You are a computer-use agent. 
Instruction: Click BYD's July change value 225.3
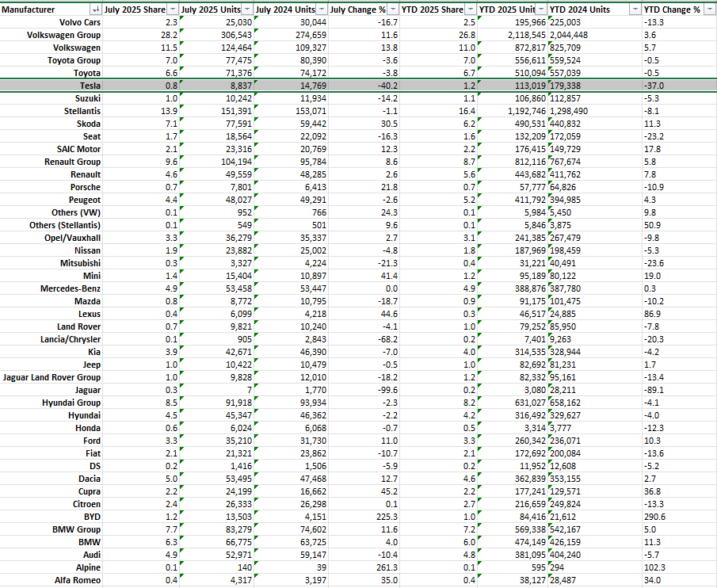(x=364, y=517)
